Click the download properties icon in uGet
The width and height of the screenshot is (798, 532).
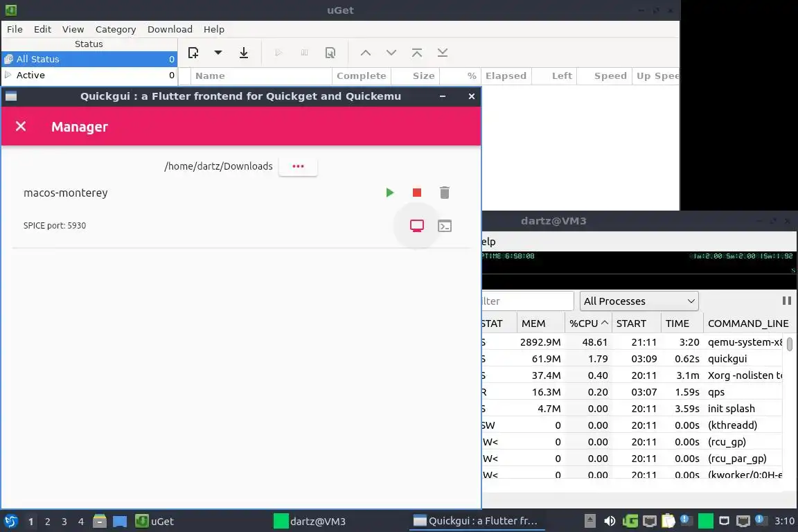[330, 53]
